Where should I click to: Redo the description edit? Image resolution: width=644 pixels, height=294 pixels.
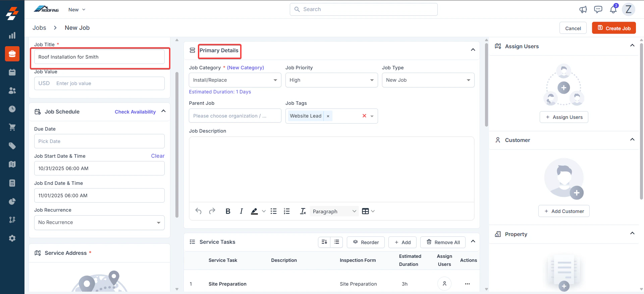[212, 211]
